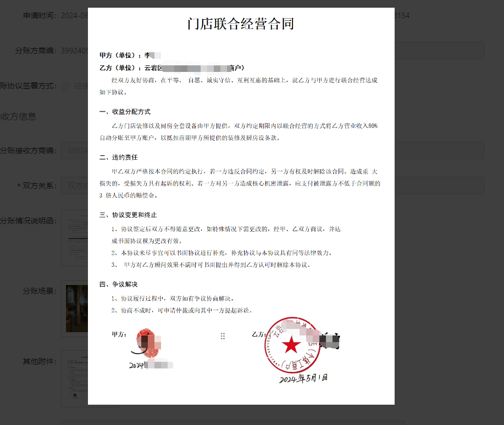Click the 申请时间 value at top left

pyautogui.click(x=73, y=15)
